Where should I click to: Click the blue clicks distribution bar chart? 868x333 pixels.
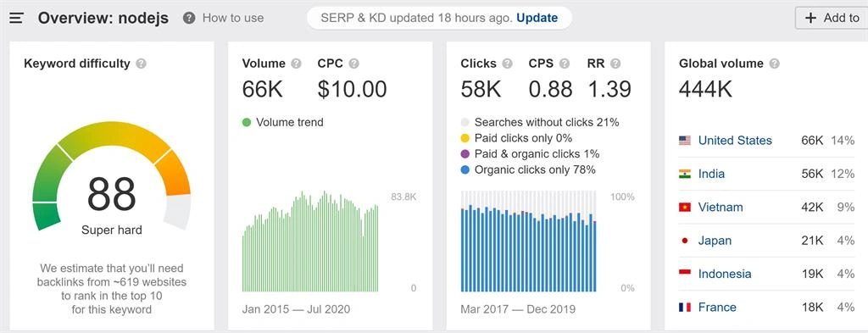pyautogui.click(x=529, y=241)
